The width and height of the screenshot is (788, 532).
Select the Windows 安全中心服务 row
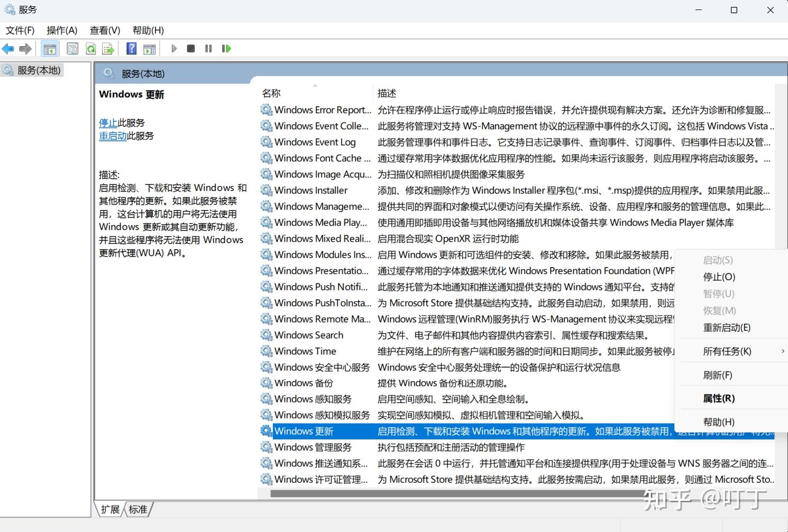[x=322, y=368]
